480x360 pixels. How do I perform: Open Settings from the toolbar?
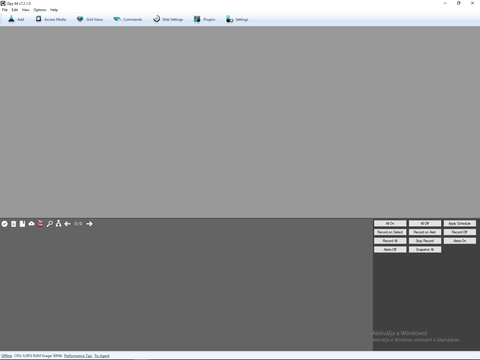237,19
